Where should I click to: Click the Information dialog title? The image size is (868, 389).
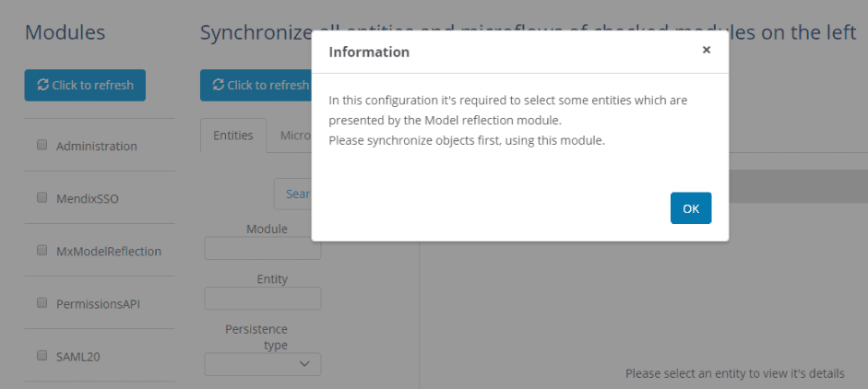(x=369, y=52)
